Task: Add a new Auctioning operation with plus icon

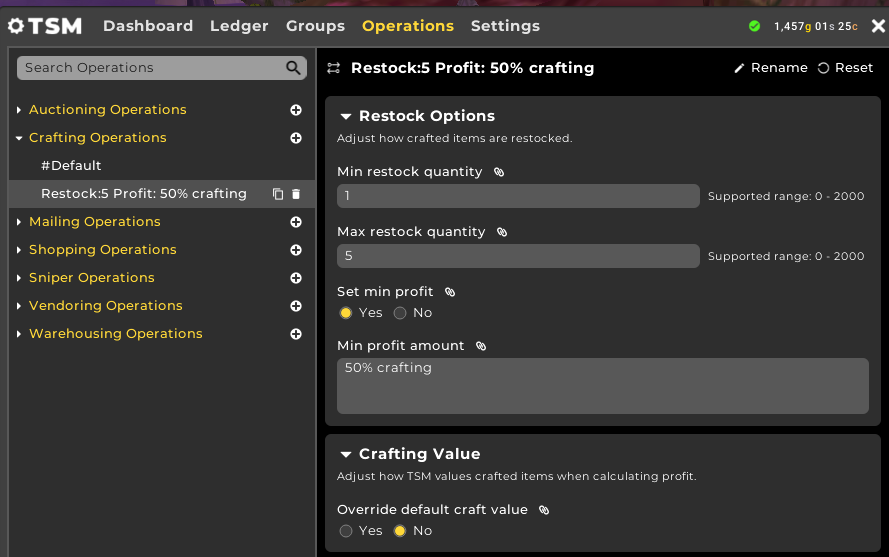Action: [296, 110]
